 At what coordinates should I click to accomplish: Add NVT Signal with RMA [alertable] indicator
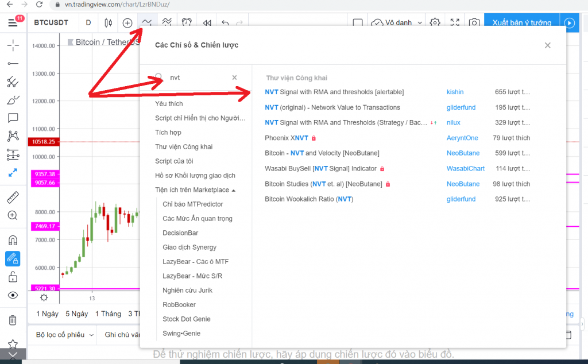click(334, 92)
